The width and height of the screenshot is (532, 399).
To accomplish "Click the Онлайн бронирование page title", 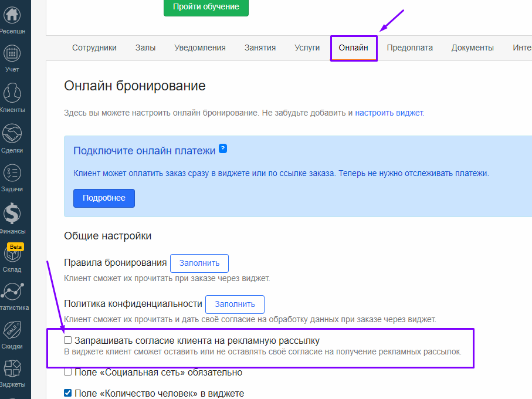I will (x=135, y=86).
